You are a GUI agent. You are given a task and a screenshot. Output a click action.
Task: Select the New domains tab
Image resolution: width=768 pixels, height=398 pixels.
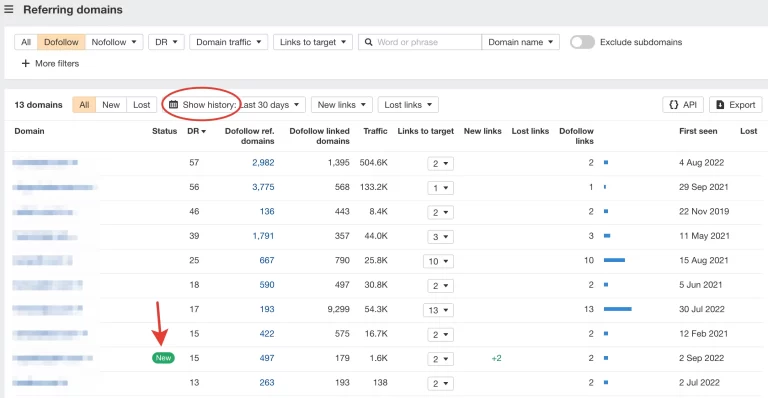(111, 105)
